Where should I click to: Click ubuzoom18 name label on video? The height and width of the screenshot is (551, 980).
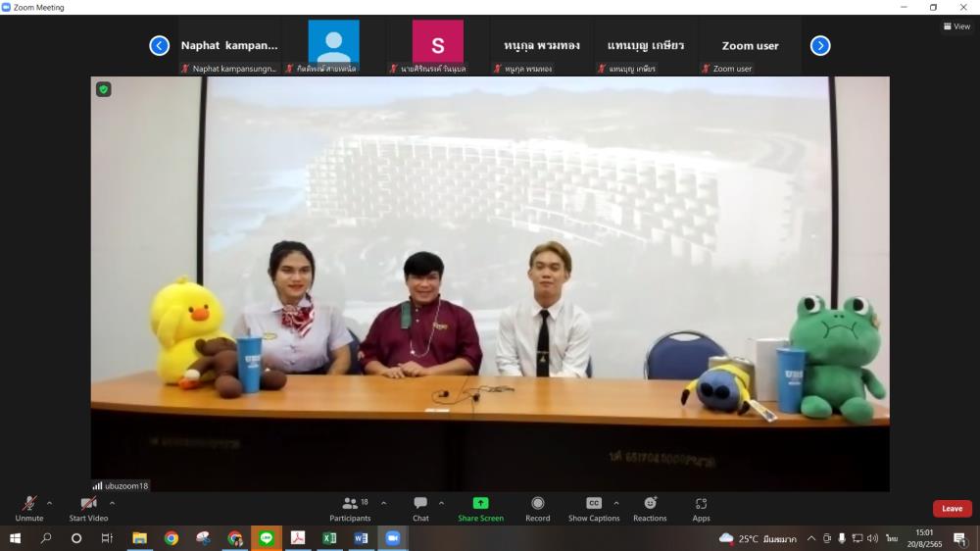coord(121,486)
